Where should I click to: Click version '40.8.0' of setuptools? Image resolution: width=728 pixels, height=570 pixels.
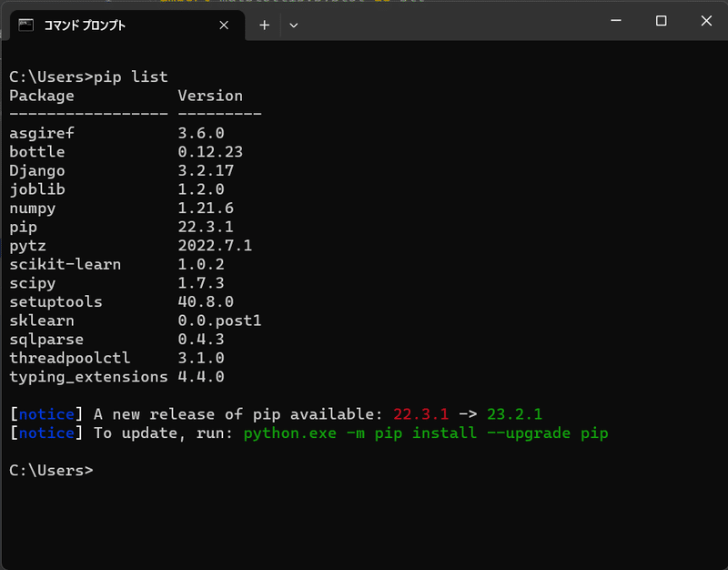click(206, 302)
